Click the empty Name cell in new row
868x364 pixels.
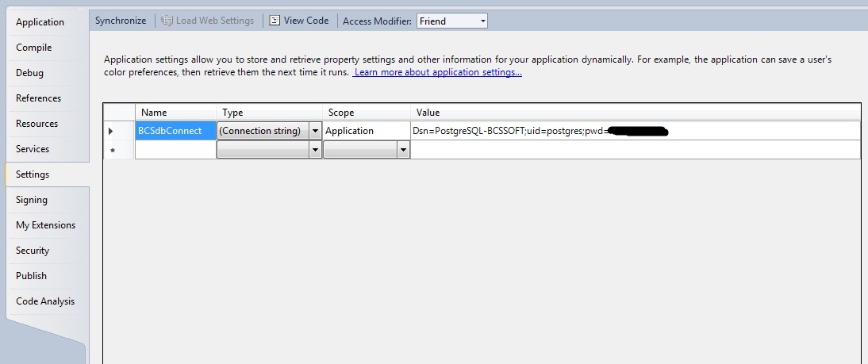175,150
